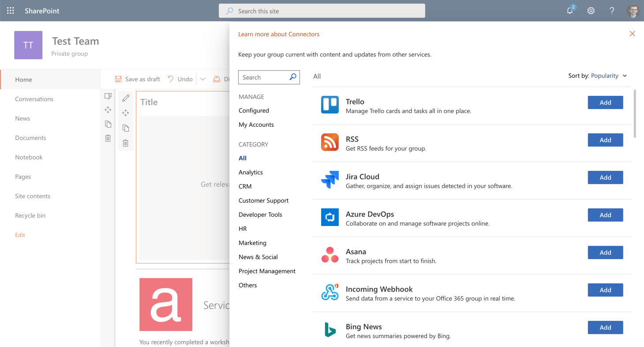Image resolution: width=644 pixels, height=347 pixels.
Task: Click the RSS connector icon
Action: point(330,142)
